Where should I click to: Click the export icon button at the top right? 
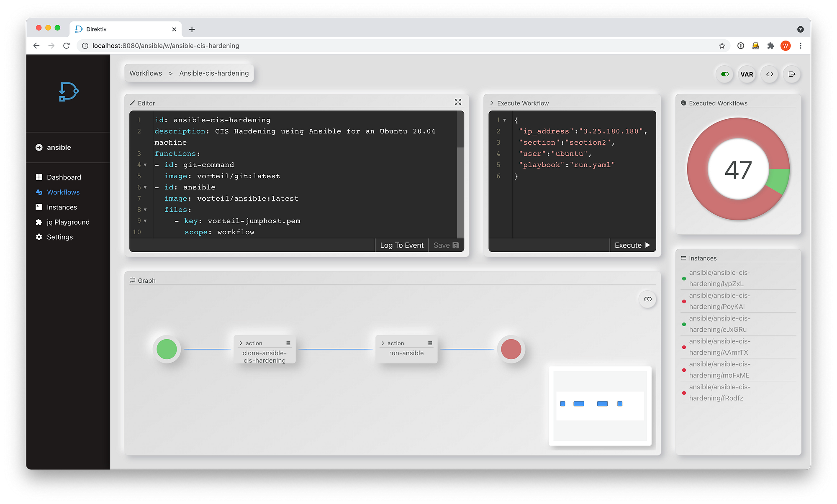point(791,74)
